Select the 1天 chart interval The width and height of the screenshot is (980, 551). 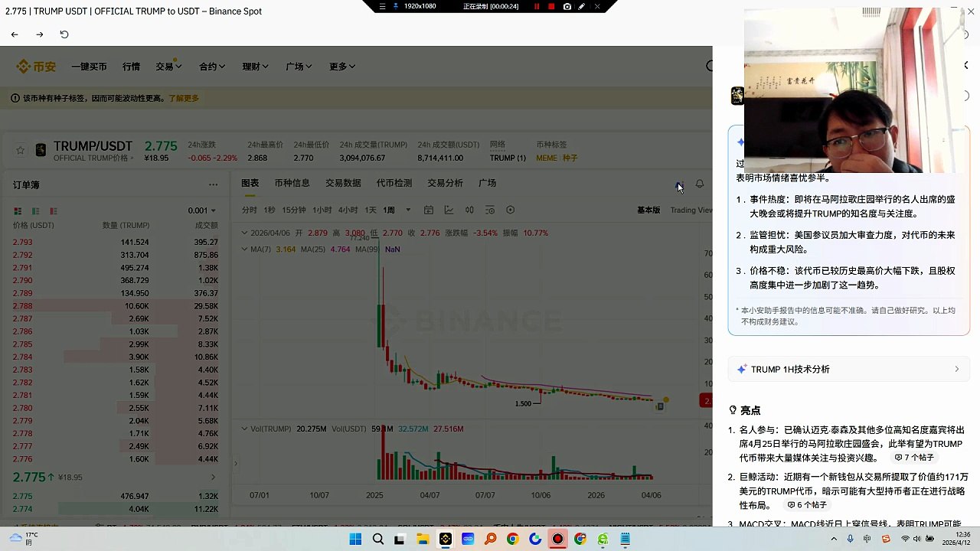[x=371, y=210]
